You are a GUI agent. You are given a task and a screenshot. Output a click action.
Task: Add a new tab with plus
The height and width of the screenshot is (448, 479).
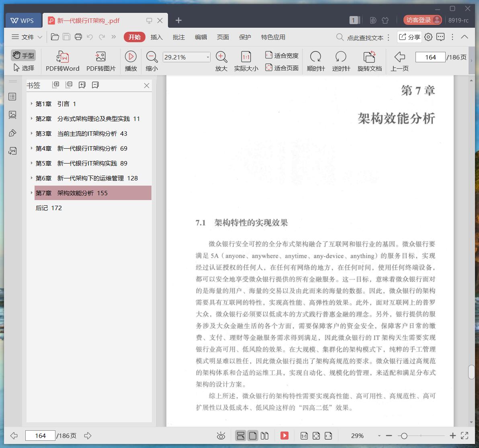178,20
